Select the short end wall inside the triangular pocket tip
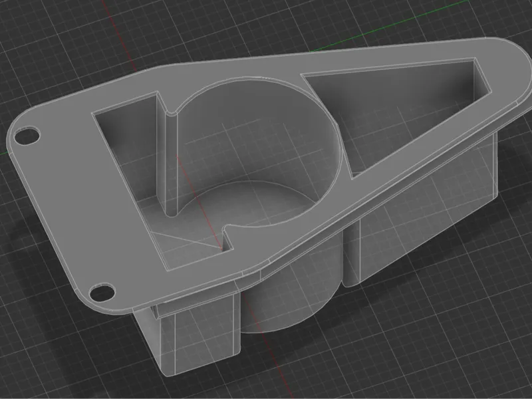 [x=483, y=76]
